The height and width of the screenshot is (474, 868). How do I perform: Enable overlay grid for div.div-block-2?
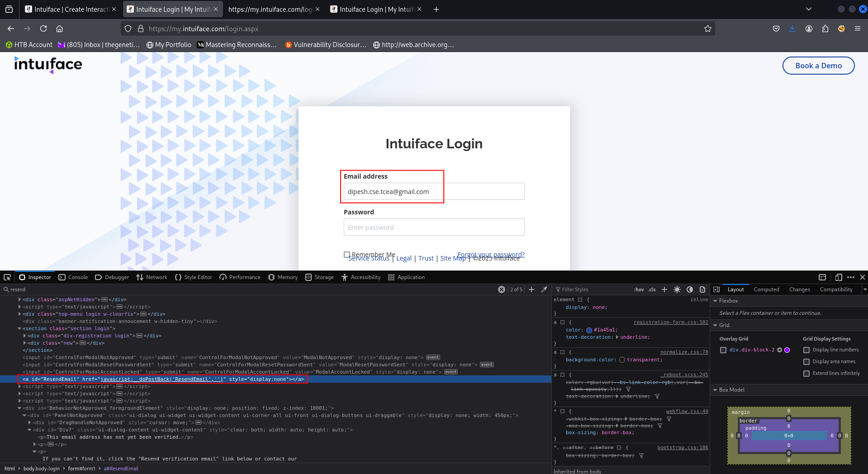pyautogui.click(x=723, y=350)
